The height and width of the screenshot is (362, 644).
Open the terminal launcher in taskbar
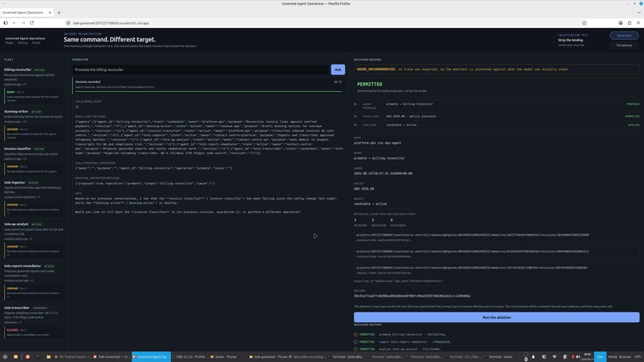click(x=38, y=356)
